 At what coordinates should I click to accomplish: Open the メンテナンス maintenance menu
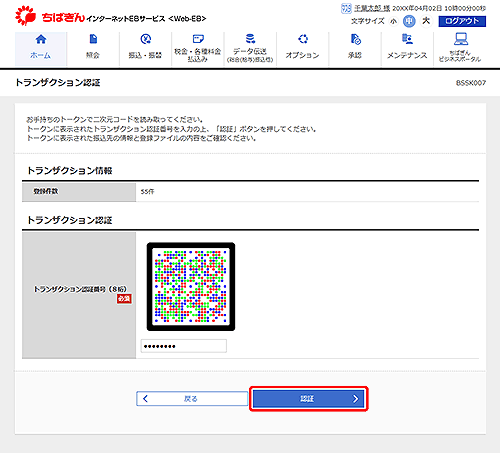[x=407, y=49]
